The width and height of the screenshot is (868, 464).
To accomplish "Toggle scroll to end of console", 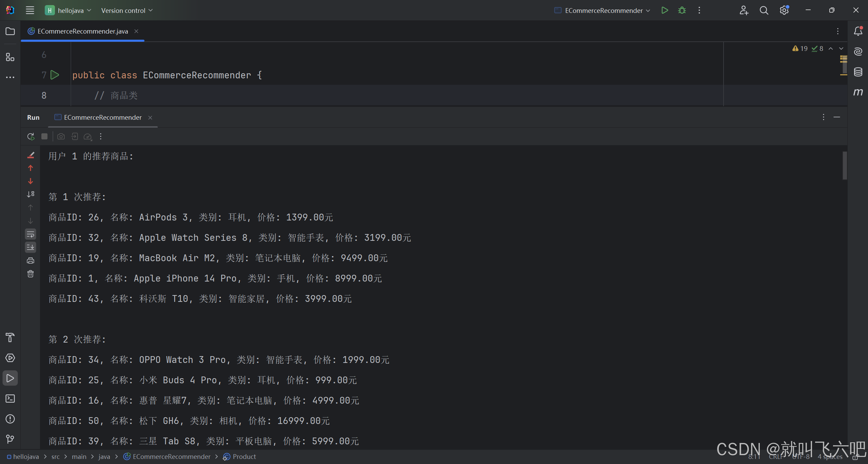I will (x=31, y=247).
